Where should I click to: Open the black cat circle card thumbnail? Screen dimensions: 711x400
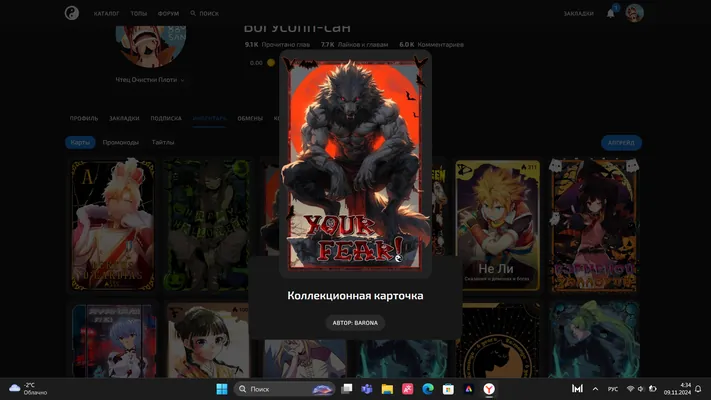pyautogui.click(x=498, y=341)
